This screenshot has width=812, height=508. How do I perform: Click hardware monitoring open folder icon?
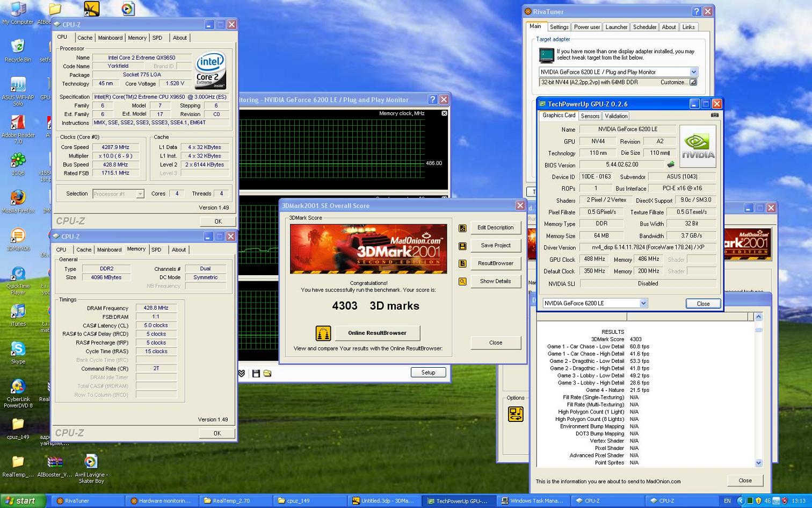(x=267, y=373)
